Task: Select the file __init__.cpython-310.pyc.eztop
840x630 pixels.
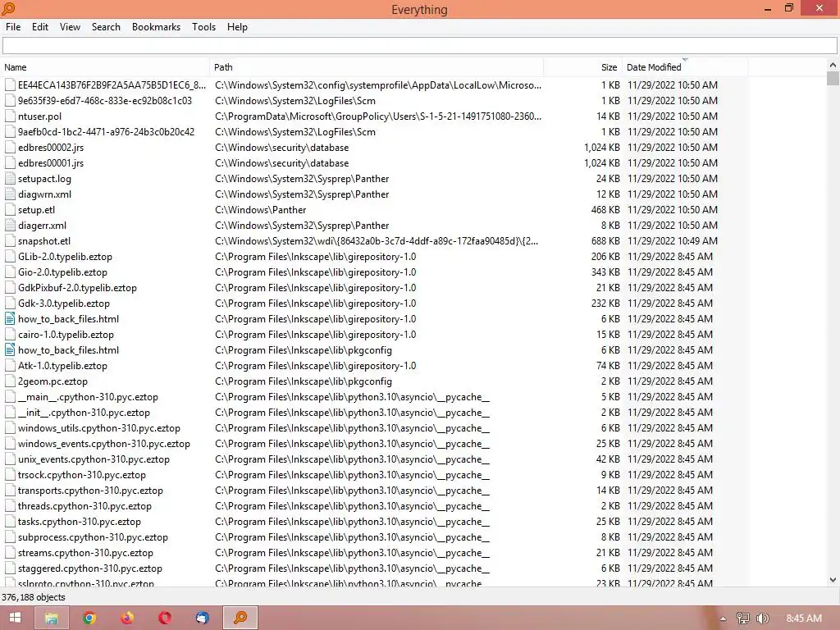Action: pos(84,413)
